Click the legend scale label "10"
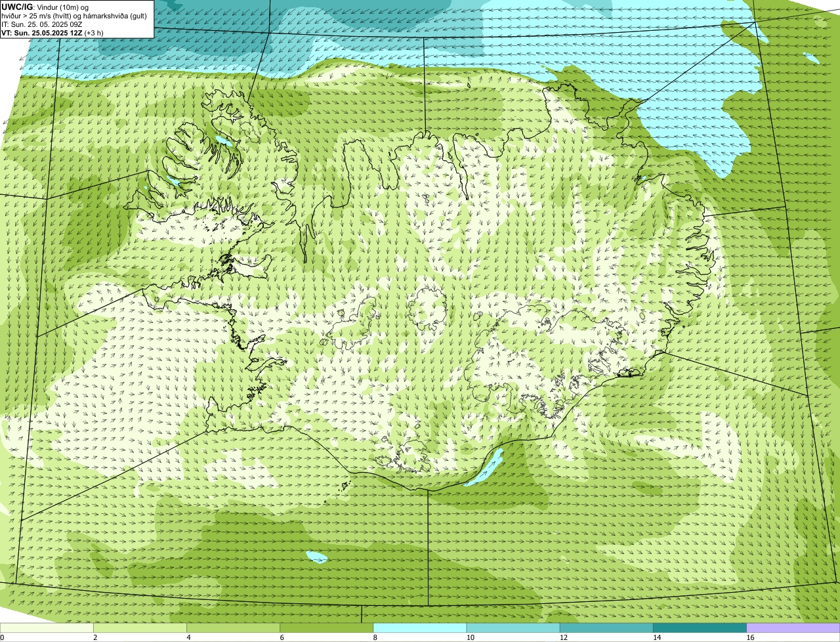This screenshot has width=840, height=642. [x=470, y=637]
